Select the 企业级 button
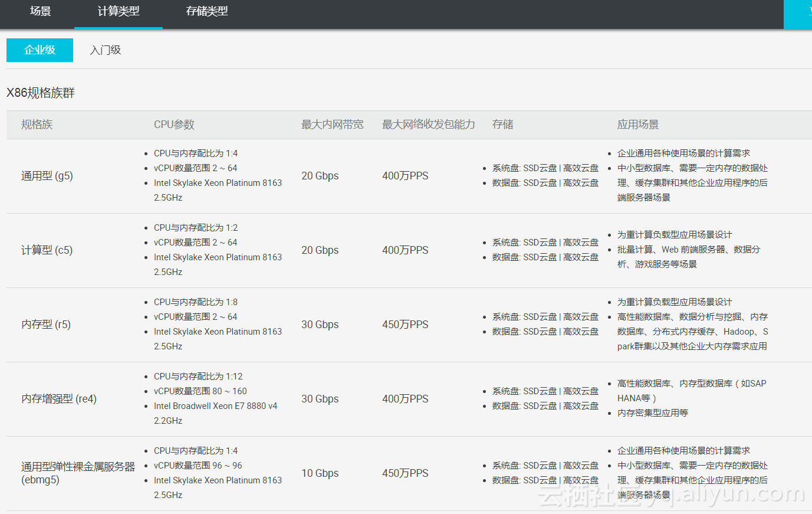This screenshot has height=514, width=812. click(x=40, y=50)
